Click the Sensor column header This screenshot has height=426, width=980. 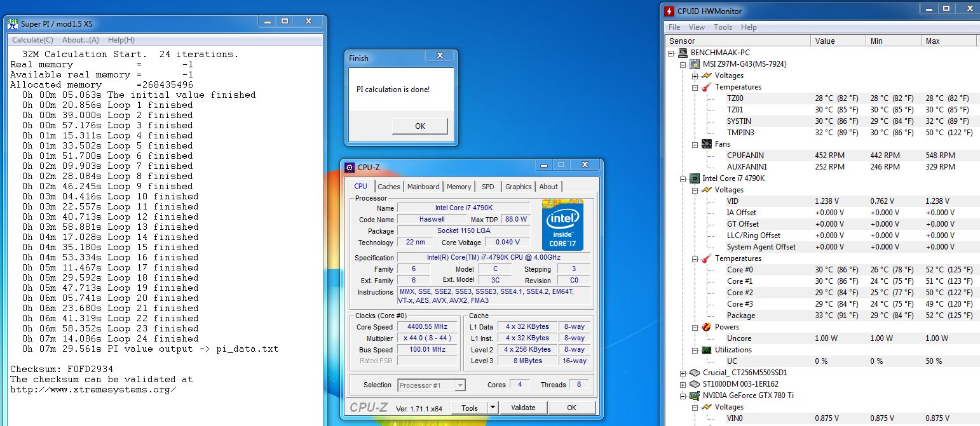coord(738,41)
